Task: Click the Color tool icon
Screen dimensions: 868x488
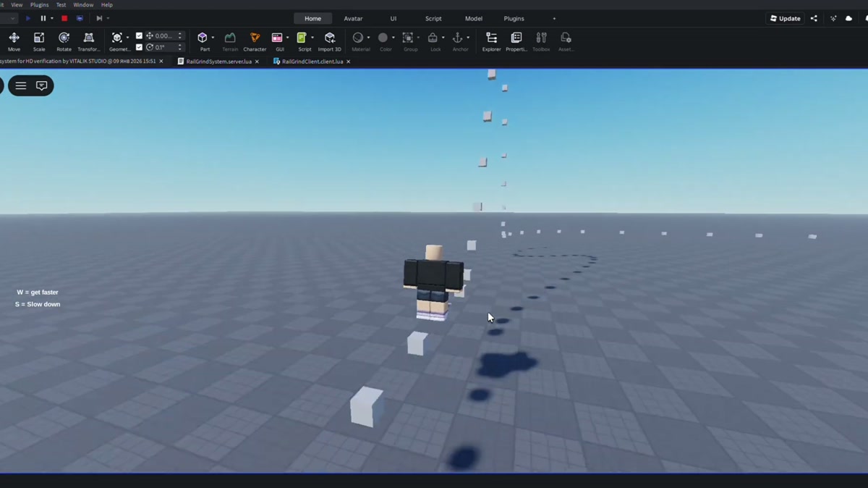Action: [383, 38]
